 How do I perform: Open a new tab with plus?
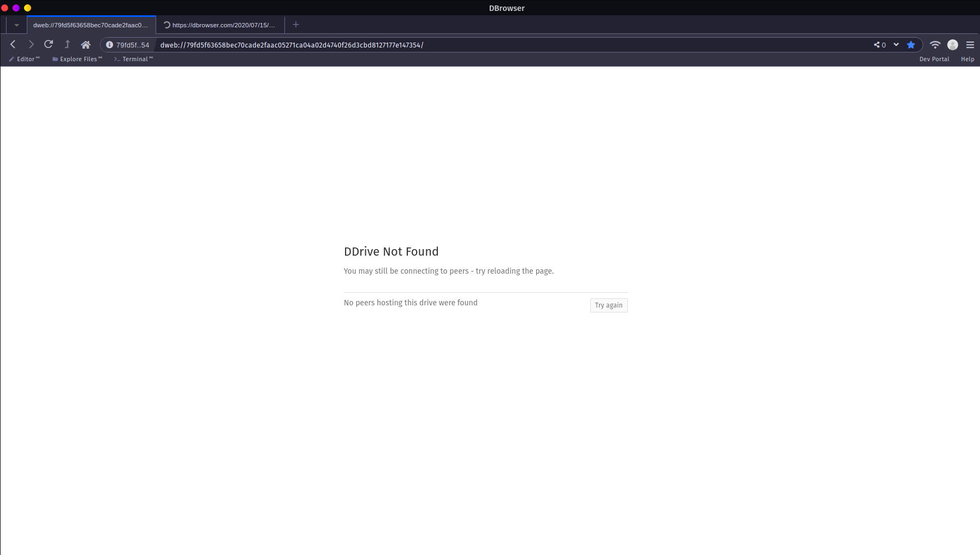pyautogui.click(x=296, y=25)
